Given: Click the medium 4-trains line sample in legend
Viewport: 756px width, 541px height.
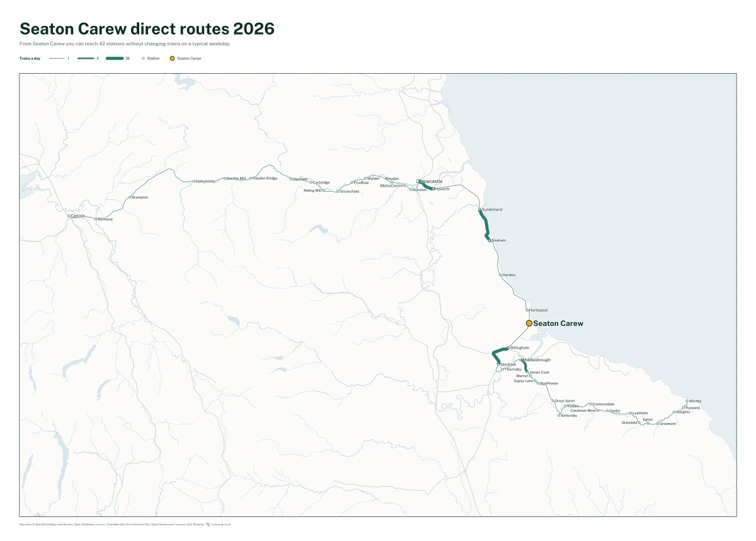Looking at the screenshot, I should coord(86,58).
